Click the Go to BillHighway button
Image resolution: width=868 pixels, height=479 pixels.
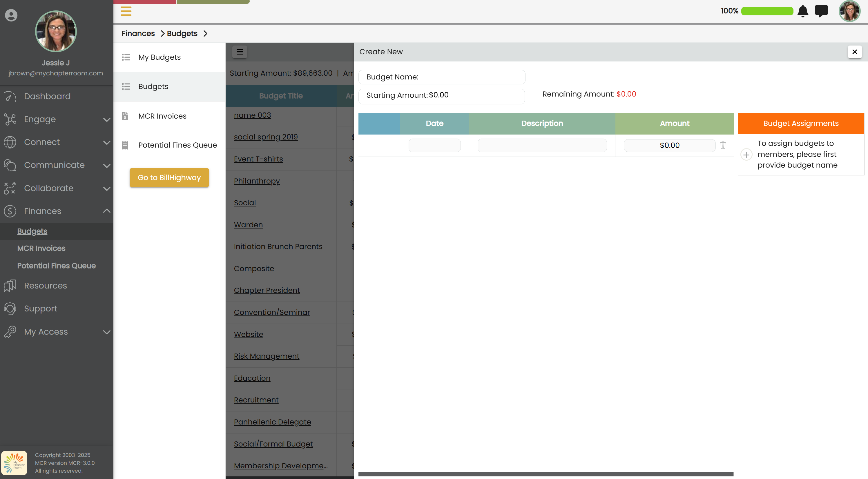(x=169, y=177)
